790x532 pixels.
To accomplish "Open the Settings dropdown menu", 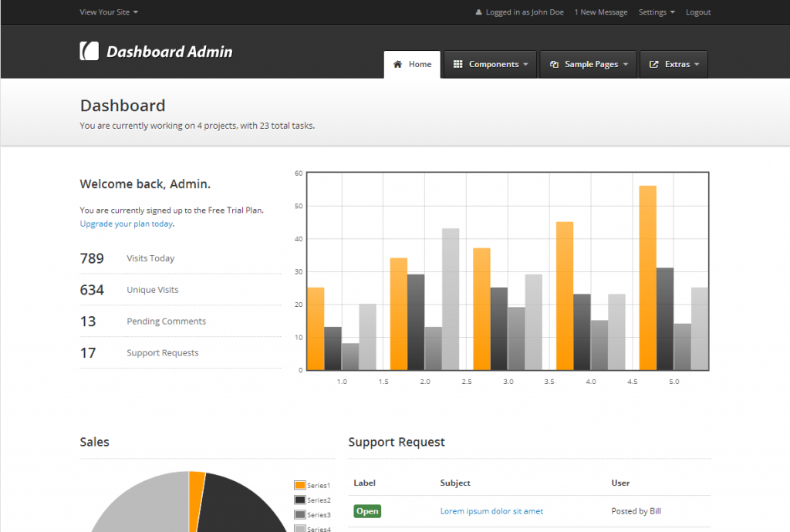I will pos(657,12).
